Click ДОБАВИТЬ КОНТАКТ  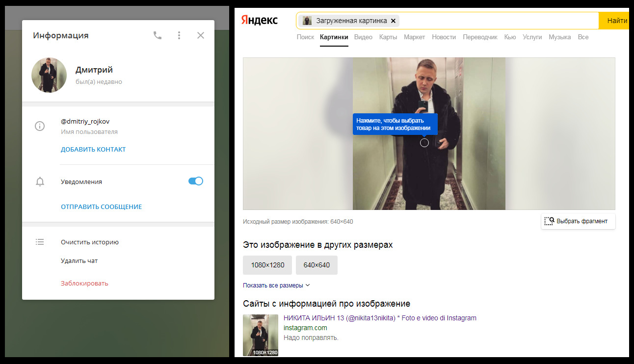click(x=93, y=149)
